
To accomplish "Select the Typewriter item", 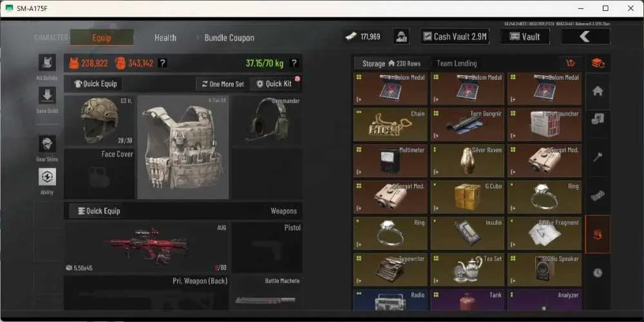I will click(390, 269).
